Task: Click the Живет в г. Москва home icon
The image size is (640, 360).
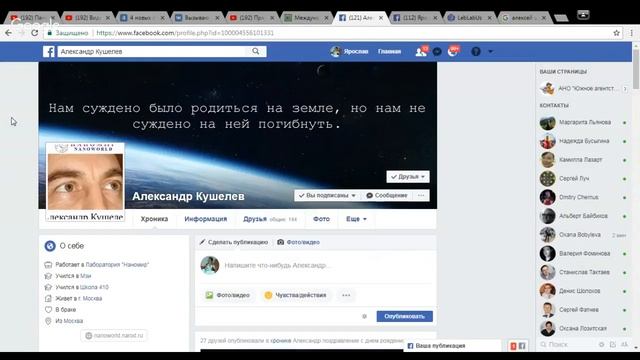Action: click(48, 298)
